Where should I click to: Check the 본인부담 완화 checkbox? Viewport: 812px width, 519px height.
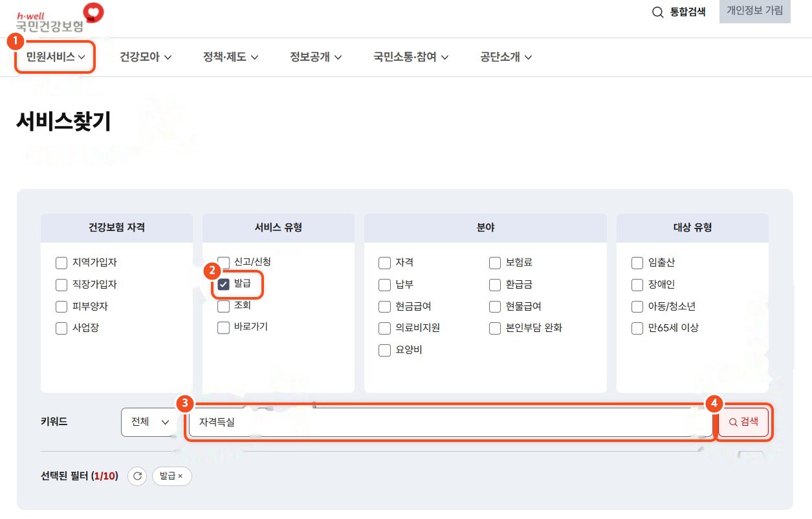coord(495,328)
